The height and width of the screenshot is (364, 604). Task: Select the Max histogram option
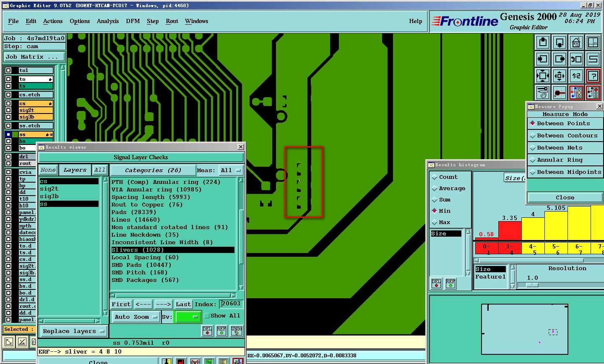(x=441, y=222)
